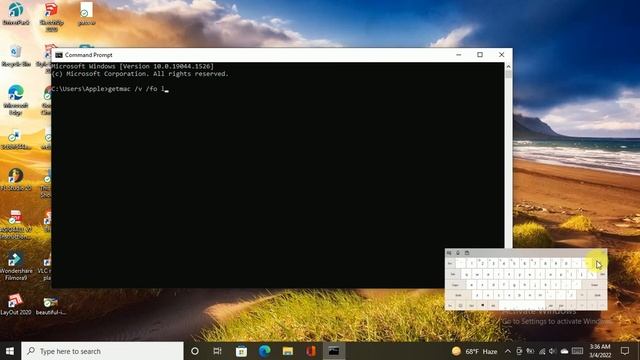Viewport: 640px width, 360px height.
Task: Open Task View from the taskbar
Action: [x=218, y=351]
